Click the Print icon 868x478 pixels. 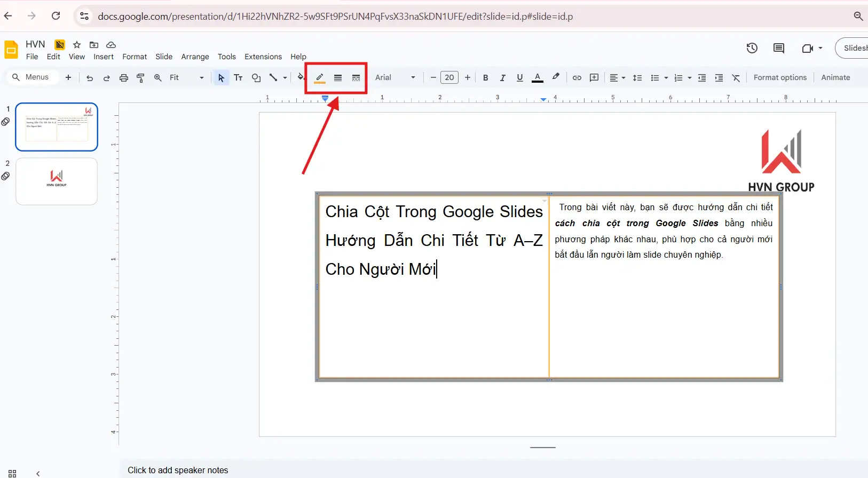point(124,78)
